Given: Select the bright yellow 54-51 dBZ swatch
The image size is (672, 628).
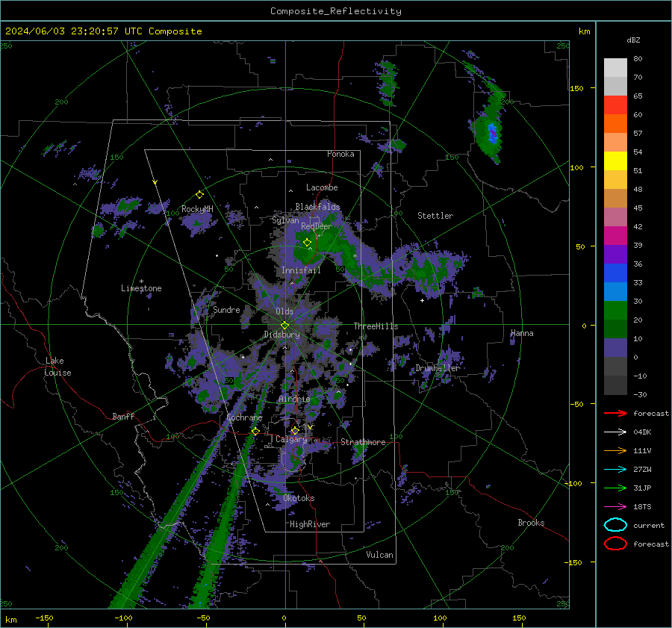Looking at the screenshot, I should (x=615, y=161).
